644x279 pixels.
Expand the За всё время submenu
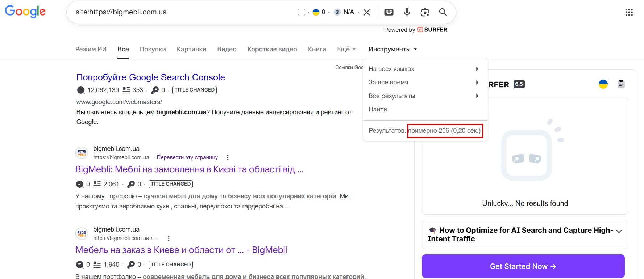pos(425,82)
